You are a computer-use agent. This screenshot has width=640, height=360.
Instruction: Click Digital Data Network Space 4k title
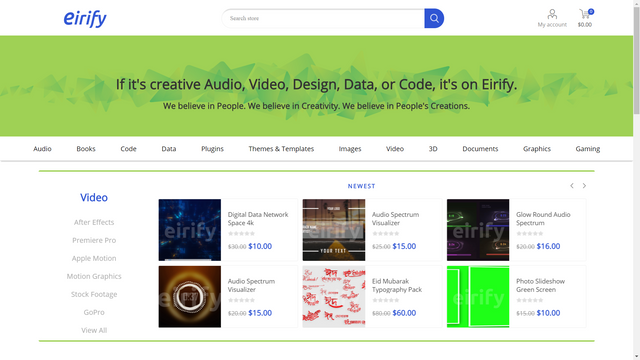point(258,218)
